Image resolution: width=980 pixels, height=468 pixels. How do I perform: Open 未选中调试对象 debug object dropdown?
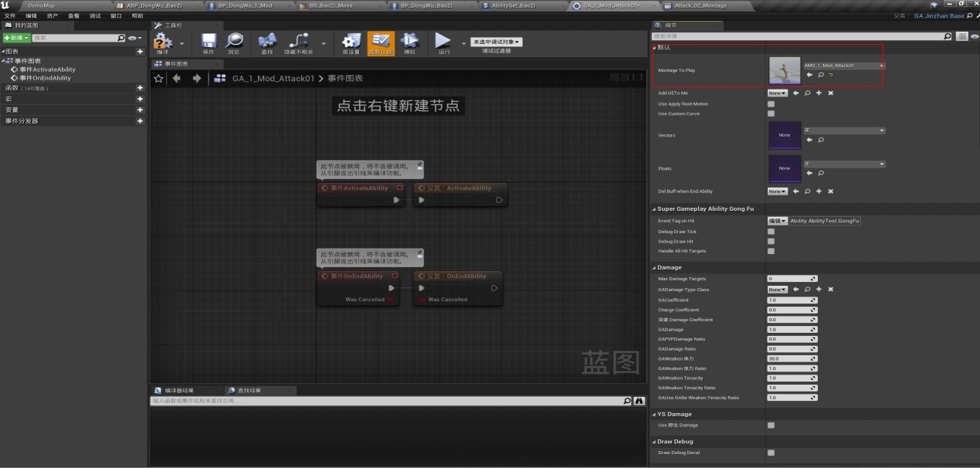tap(496, 42)
